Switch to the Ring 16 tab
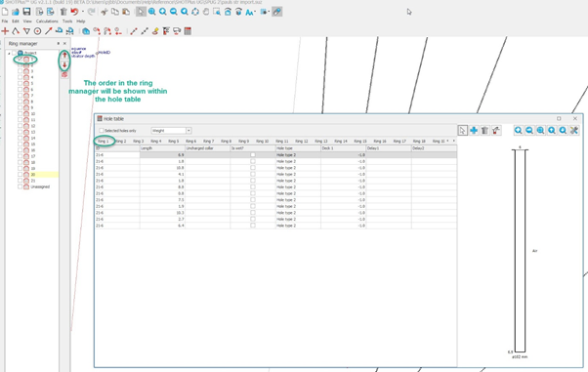 click(380, 141)
